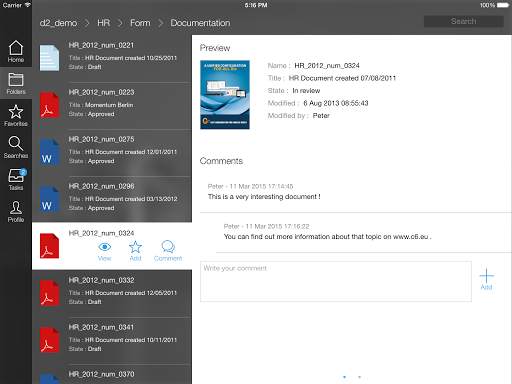Select PDF icon of HR_2012_num_0332
This screenshot has height=384, width=512.
(49, 293)
